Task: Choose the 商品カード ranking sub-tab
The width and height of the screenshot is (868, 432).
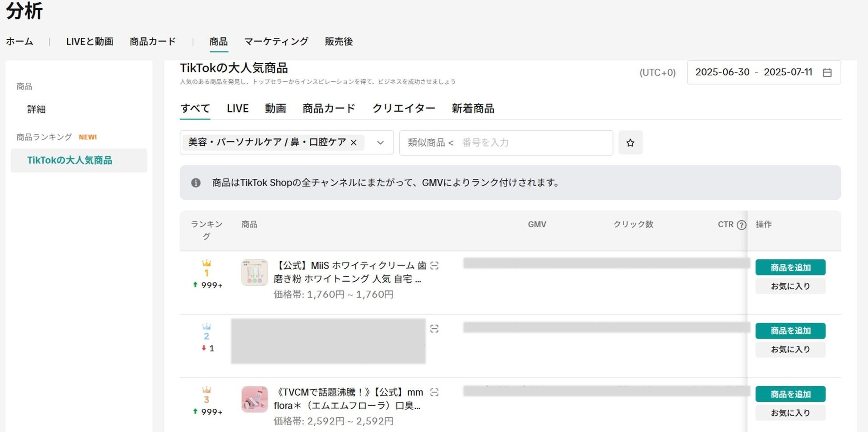Action: 329,109
